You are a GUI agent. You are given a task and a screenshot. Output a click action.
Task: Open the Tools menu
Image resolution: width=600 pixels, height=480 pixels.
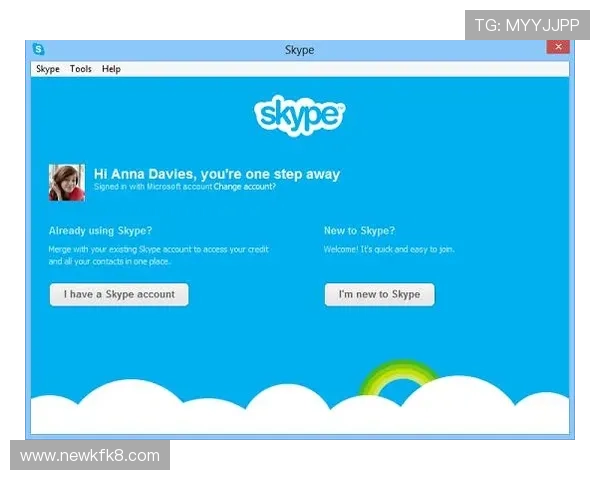click(81, 69)
